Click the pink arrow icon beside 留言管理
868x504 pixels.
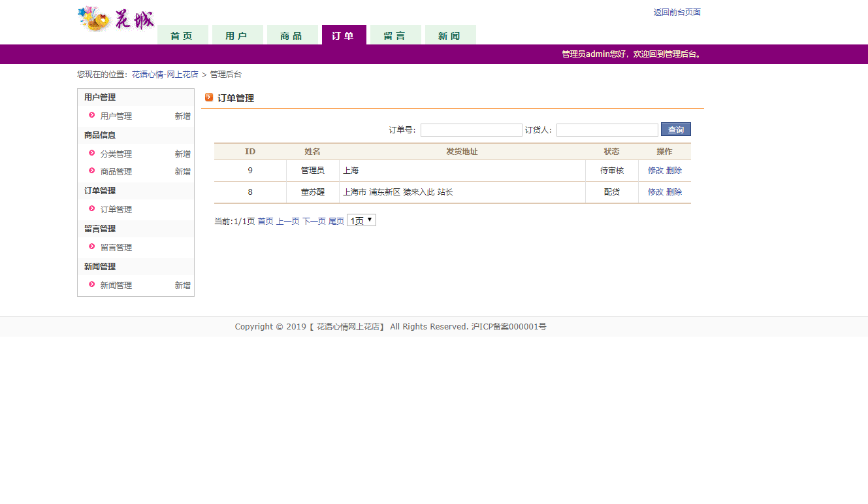(x=92, y=247)
